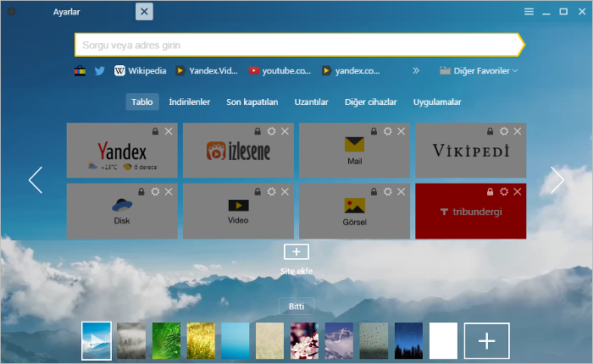Viewport: 593px width, 364px height.
Task: Select the yellow grass background thumbnail
Action: 201,340
